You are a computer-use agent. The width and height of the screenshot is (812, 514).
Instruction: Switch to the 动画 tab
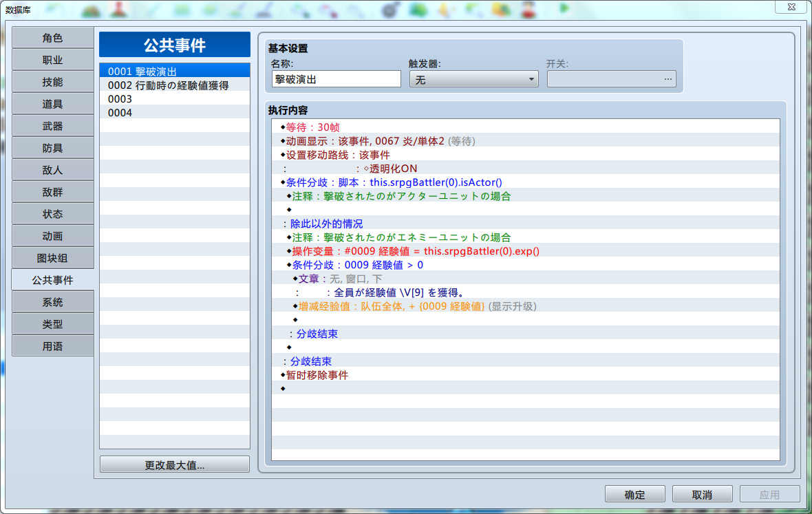pos(52,236)
